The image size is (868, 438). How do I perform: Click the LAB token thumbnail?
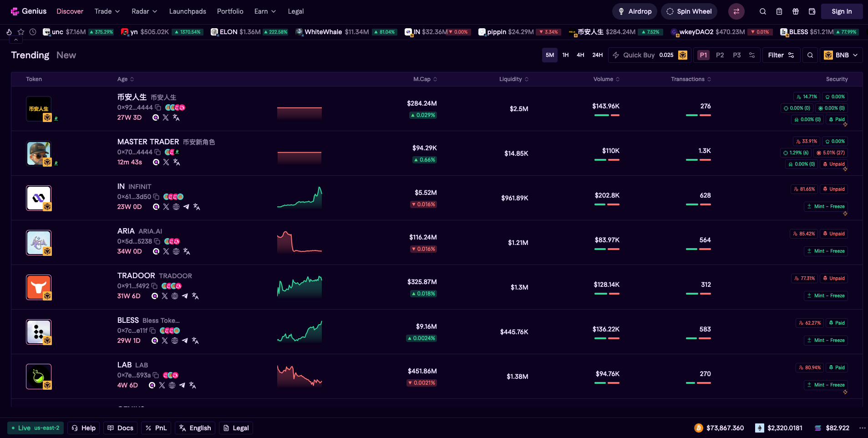click(39, 377)
